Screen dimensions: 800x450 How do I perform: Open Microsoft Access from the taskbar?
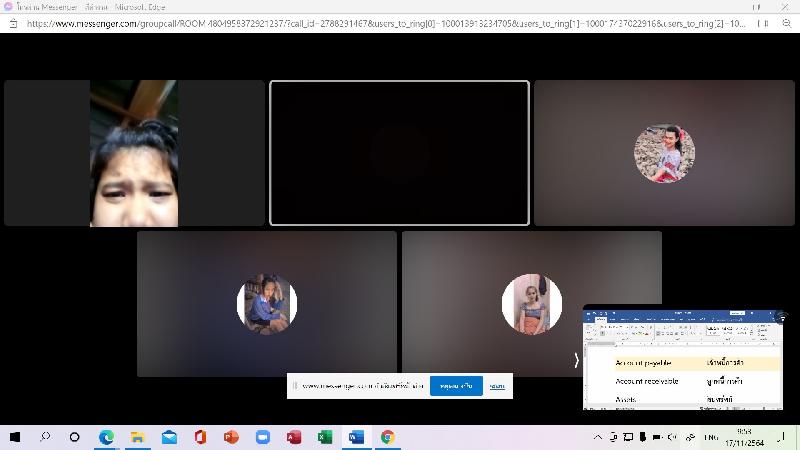pos(294,437)
